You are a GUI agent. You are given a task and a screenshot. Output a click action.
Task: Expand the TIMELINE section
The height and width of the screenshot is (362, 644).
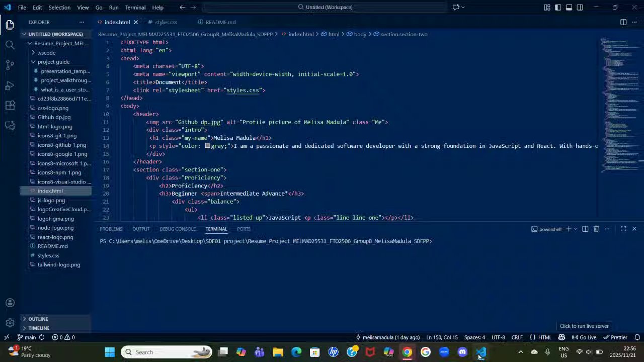(x=39, y=328)
